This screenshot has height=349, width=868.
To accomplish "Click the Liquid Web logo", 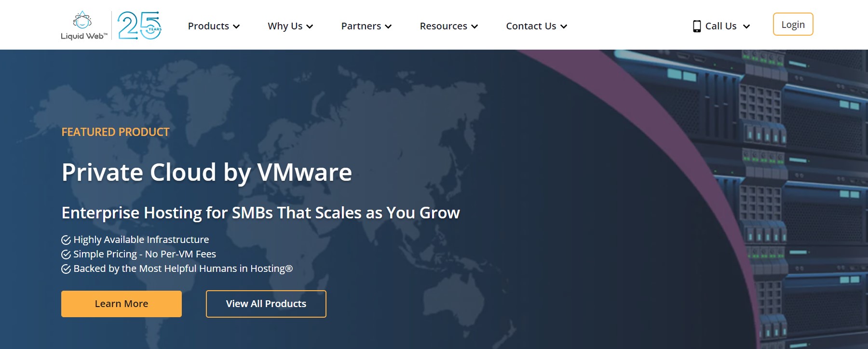I will click(84, 26).
